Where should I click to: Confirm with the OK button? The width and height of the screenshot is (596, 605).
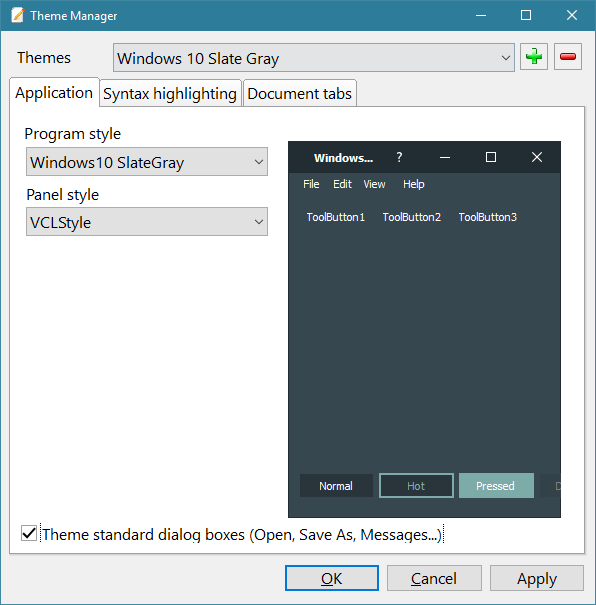point(332,578)
